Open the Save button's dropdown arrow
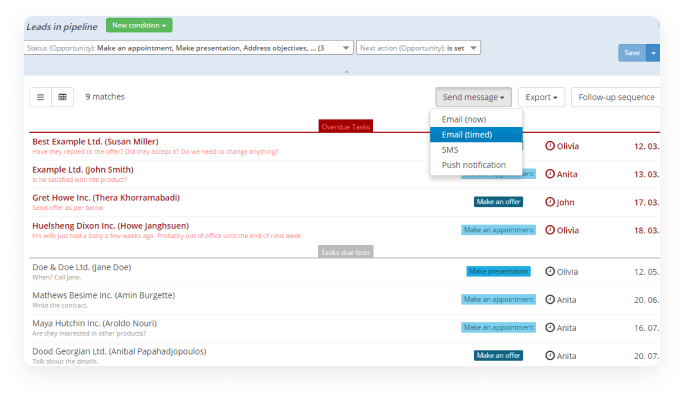Image resolution: width=684 pixels, height=398 pixels. (x=653, y=53)
